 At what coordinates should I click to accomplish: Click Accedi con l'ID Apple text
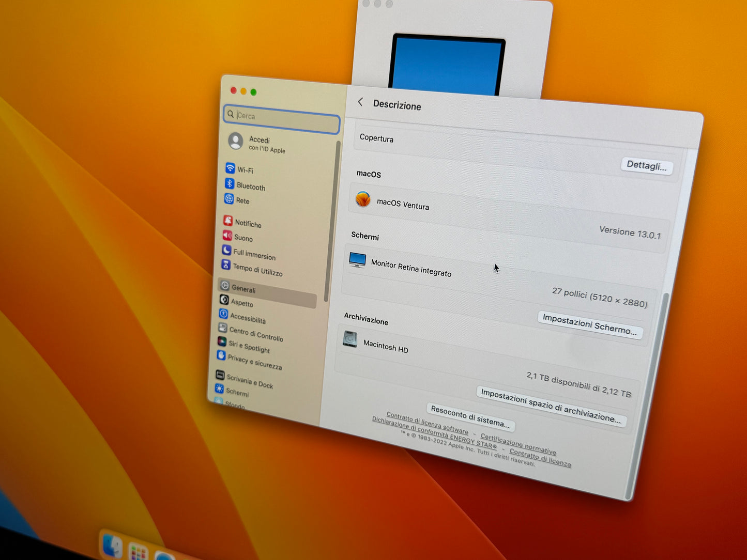pos(267,144)
